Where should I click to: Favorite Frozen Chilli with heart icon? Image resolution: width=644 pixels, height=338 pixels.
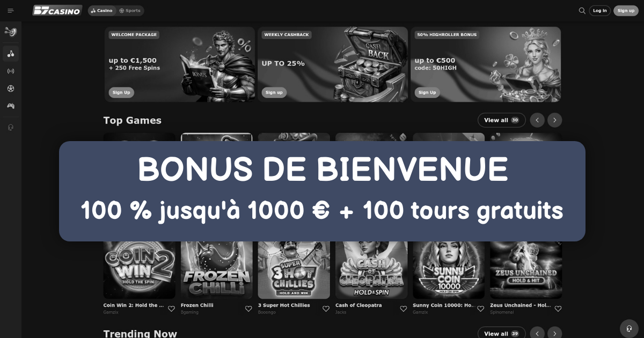248,308
